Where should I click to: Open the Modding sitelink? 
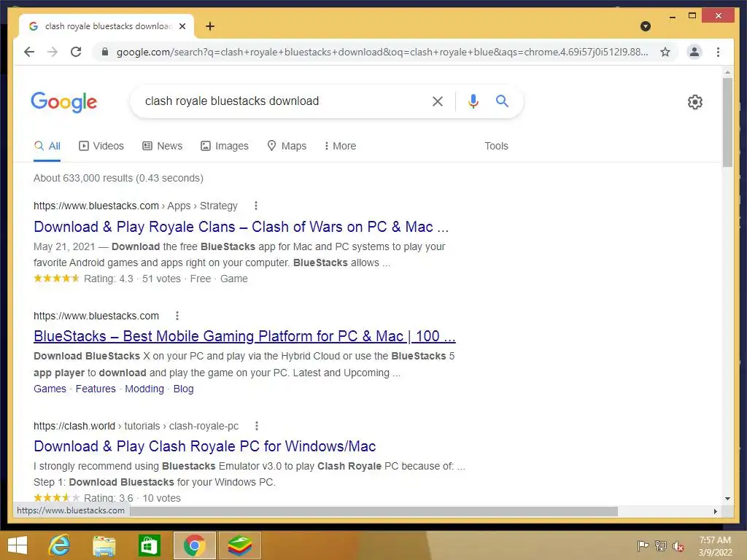click(x=144, y=389)
